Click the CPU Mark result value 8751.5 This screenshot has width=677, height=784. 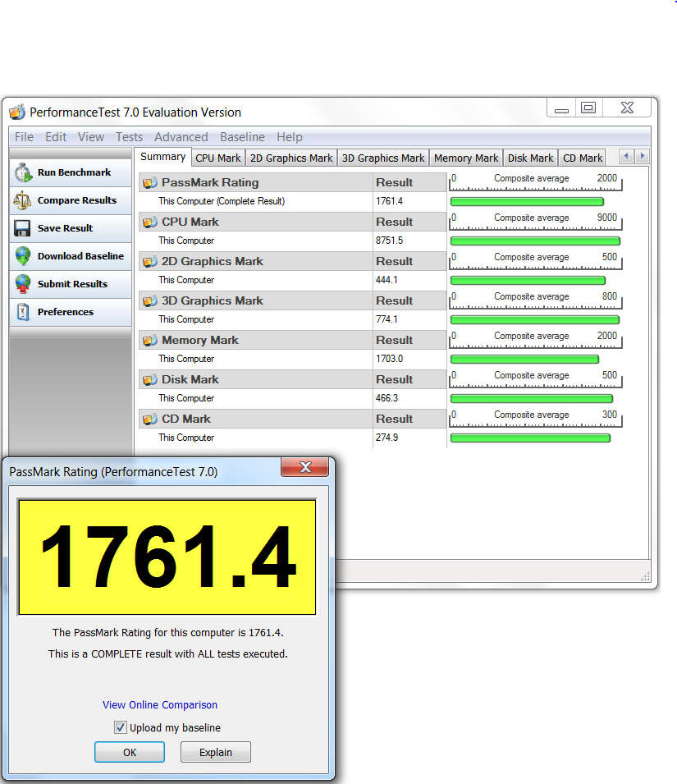point(389,241)
